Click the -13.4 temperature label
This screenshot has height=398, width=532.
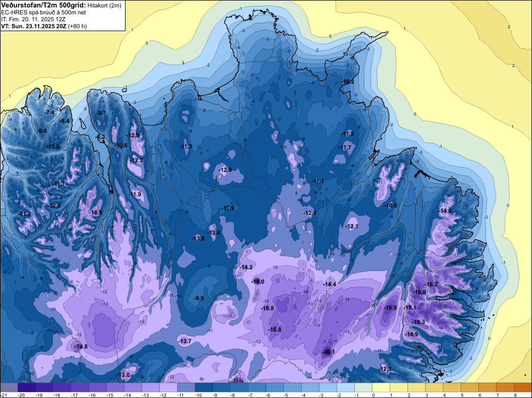pyautogui.click(x=214, y=233)
